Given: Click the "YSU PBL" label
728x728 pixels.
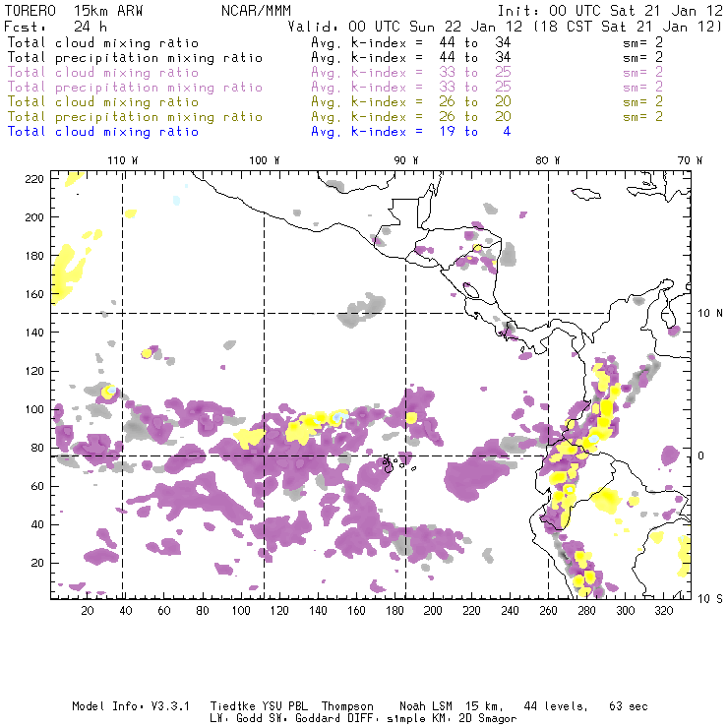Looking at the screenshot, I should point(285,706).
